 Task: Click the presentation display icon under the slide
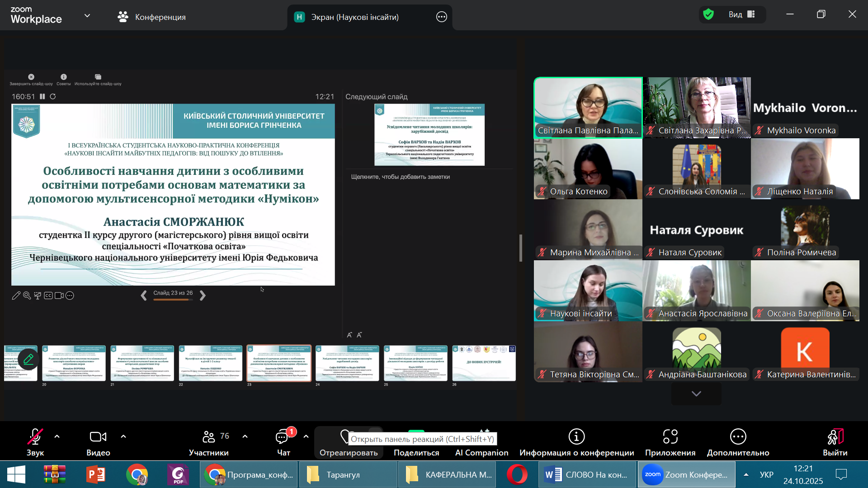(38, 296)
